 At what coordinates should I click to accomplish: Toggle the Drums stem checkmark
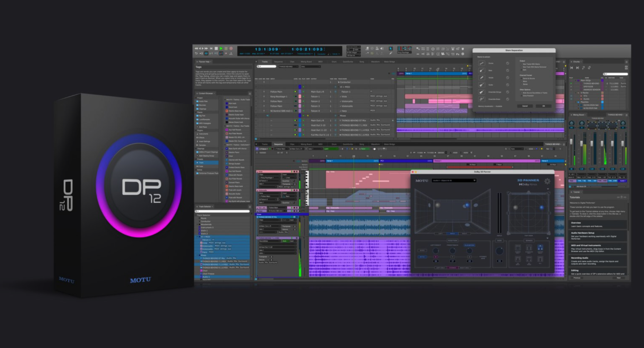508,63
